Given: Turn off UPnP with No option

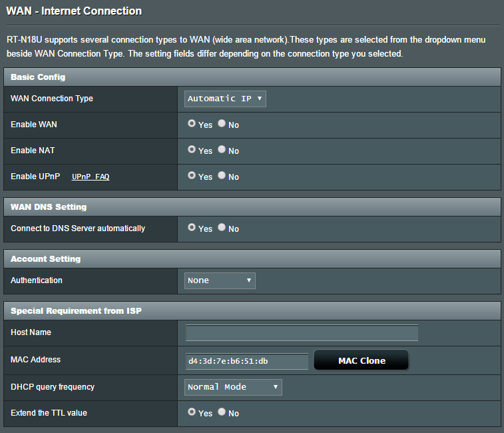Looking at the screenshot, I should coord(222,176).
